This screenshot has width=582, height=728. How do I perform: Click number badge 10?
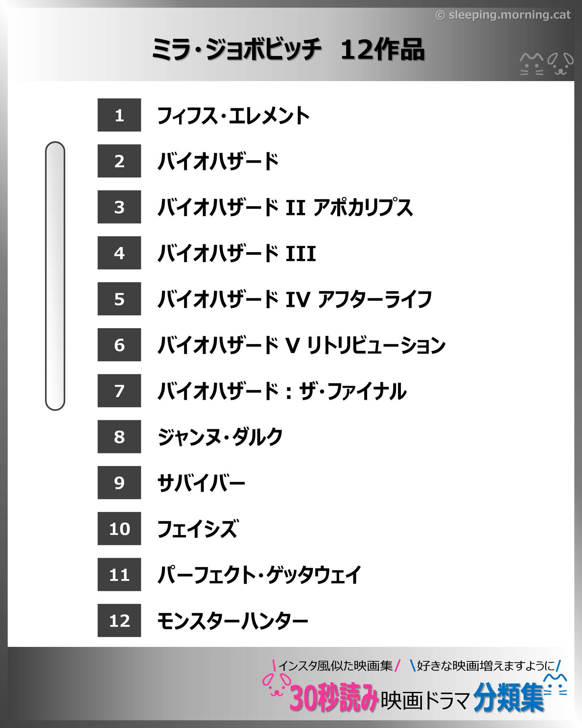[119, 529]
